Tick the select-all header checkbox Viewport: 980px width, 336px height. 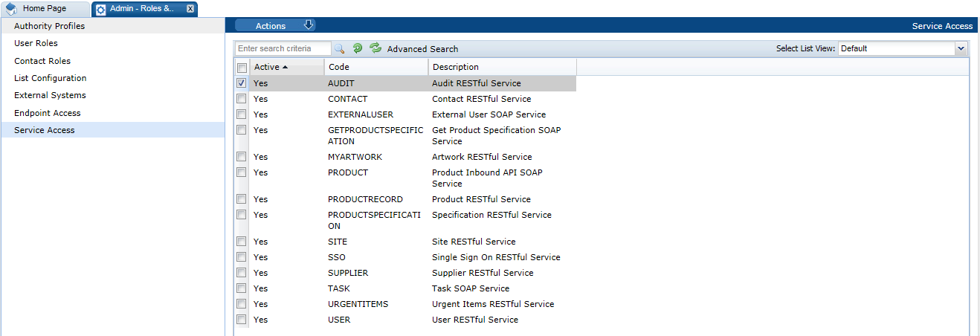pyautogui.click(x=241, y=68)
